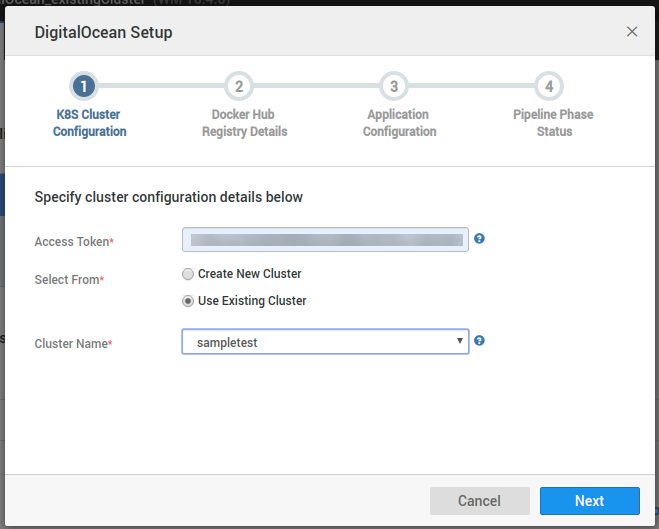Open help icon beside Cluster Name dropdown
This screenshot has height=529, width=659.
pyautogui.click(x=480, y=341)
